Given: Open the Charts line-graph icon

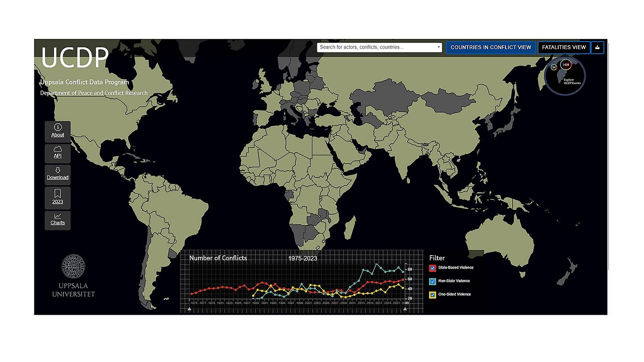Looking at the screenshot, I should pyautogui.click(x=58, y=216).
